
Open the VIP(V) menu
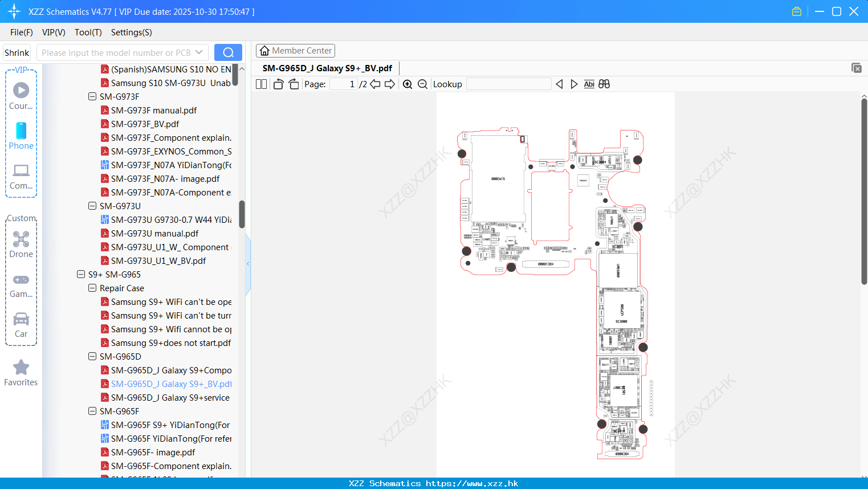click(54, 32)
